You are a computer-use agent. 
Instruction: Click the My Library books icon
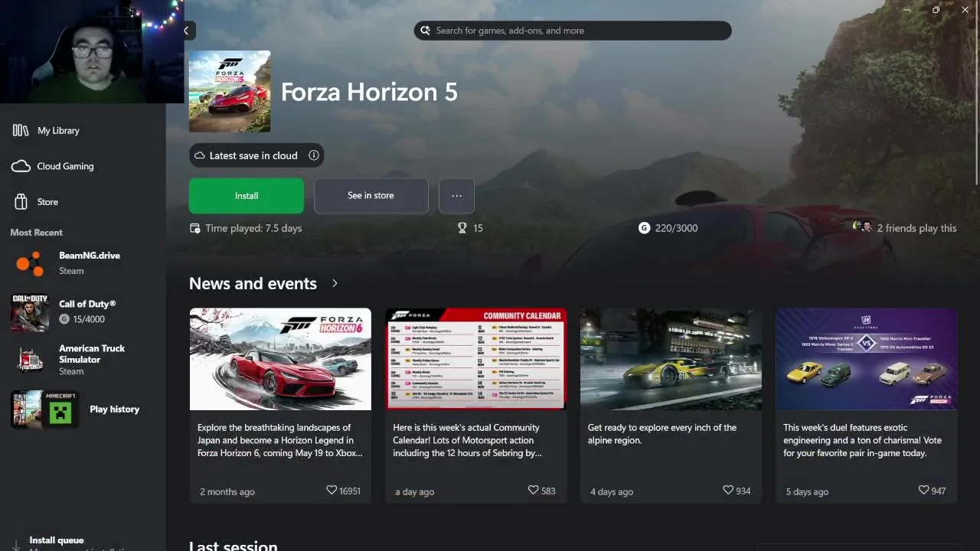(21, 130)
